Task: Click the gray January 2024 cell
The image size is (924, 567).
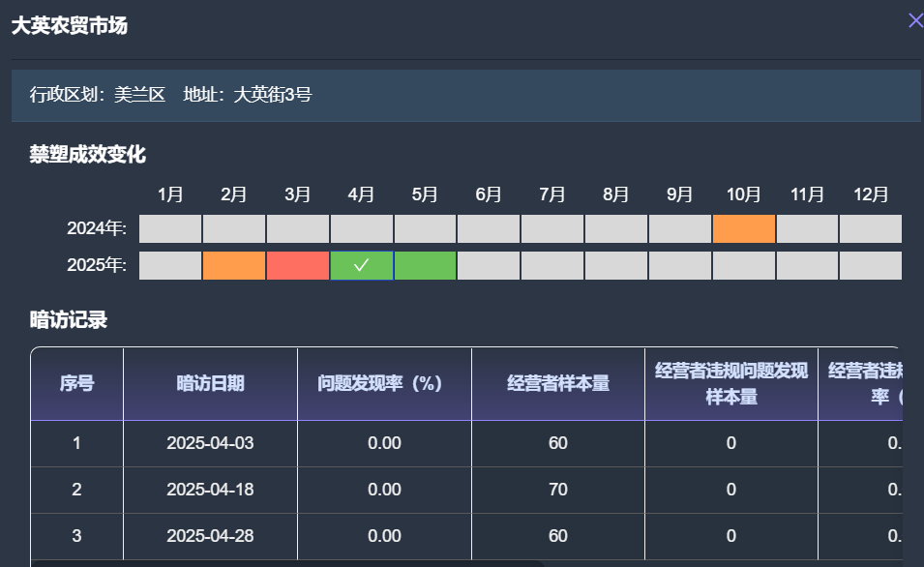Action: tap(170, 229)
